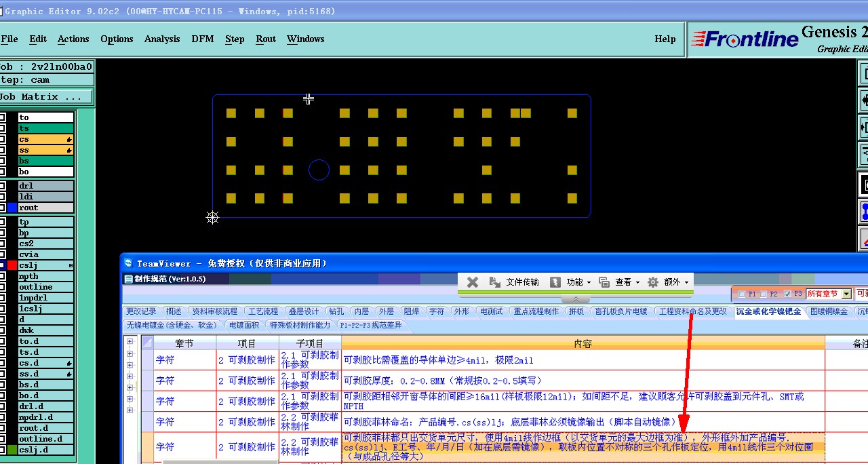The width and height of the screenshot is (868, 464).
Task: Open the Step menu
Action: [235, 39]
